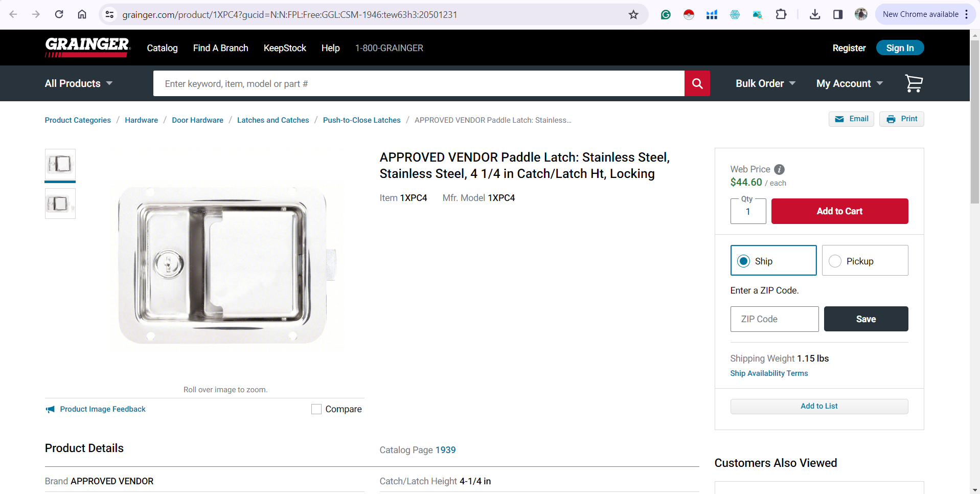
Task: Reload the page with the refresh icon
Action: (59, 14)
